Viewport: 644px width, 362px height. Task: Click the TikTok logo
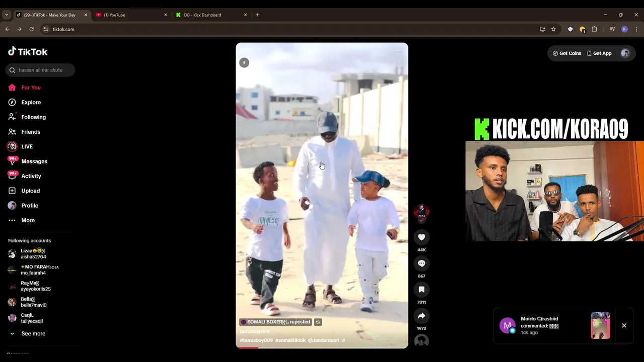click(x=28, y=51)
